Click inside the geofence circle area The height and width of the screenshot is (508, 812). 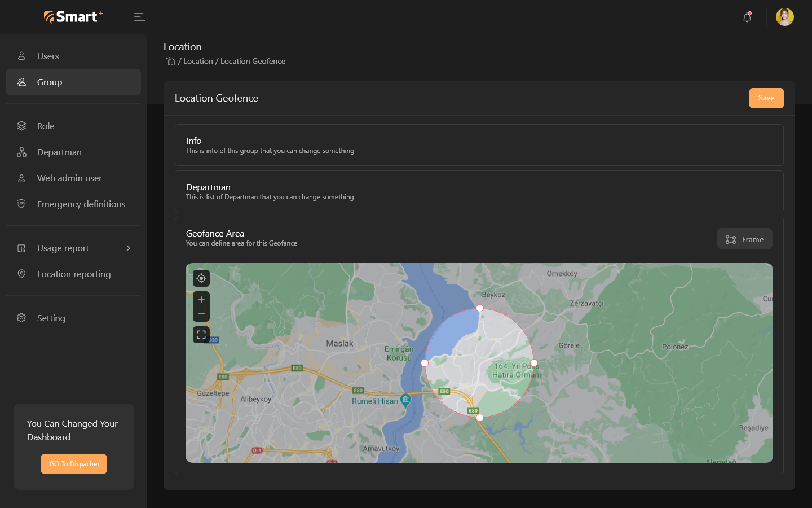click(x=479, y=363)
